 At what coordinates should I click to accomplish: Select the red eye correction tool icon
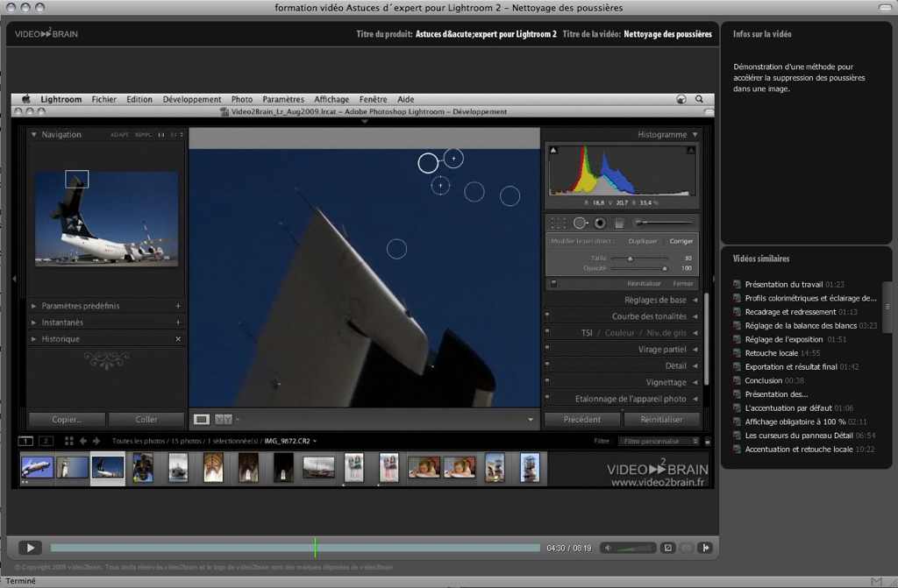[x=600, y=223]
